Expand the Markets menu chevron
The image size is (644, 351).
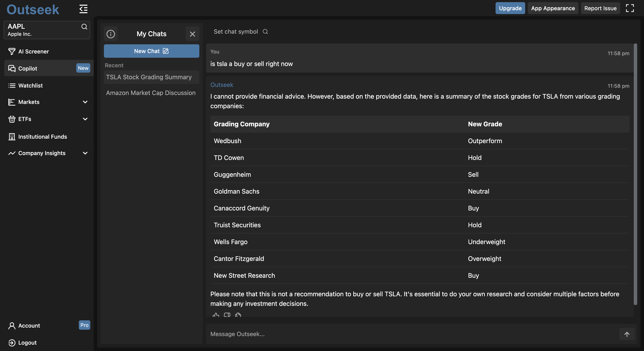(x=85, y=102)
